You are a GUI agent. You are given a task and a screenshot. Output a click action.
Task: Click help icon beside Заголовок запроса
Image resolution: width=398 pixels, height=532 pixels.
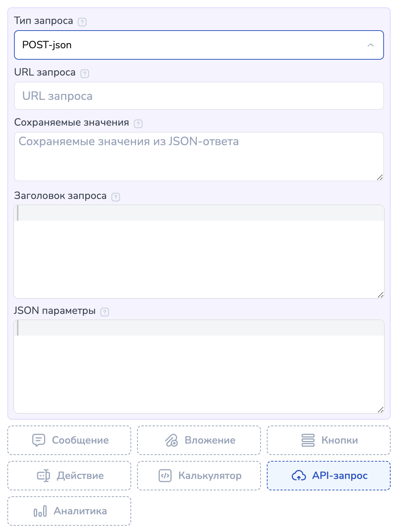(116, 197)
